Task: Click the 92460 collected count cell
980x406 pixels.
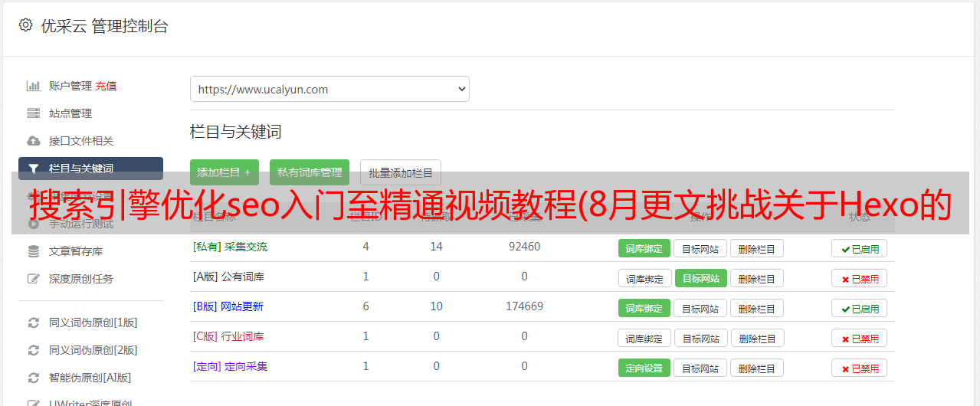Action: [524, 247]
